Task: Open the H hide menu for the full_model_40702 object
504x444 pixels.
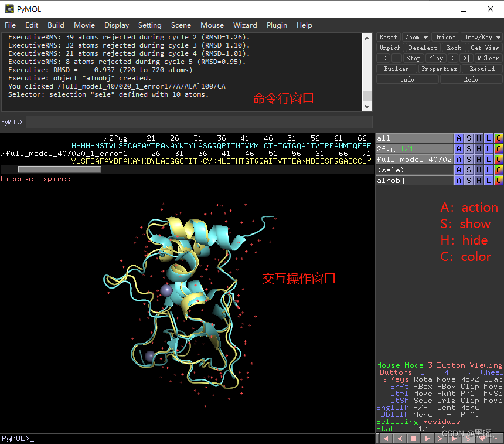Action: coord(479,160)
